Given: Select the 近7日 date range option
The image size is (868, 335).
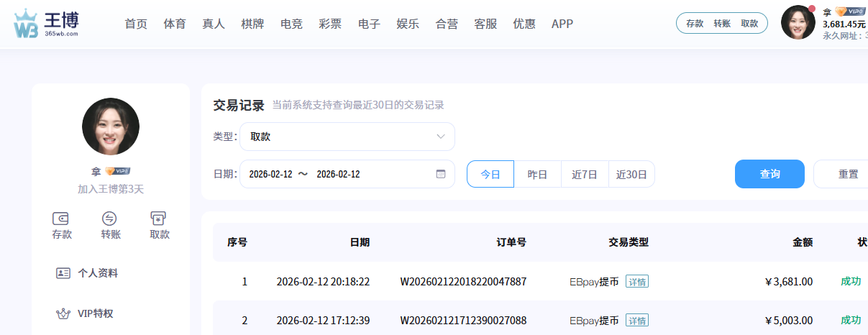Looking at the screenshot, I should tap(585, 174).
